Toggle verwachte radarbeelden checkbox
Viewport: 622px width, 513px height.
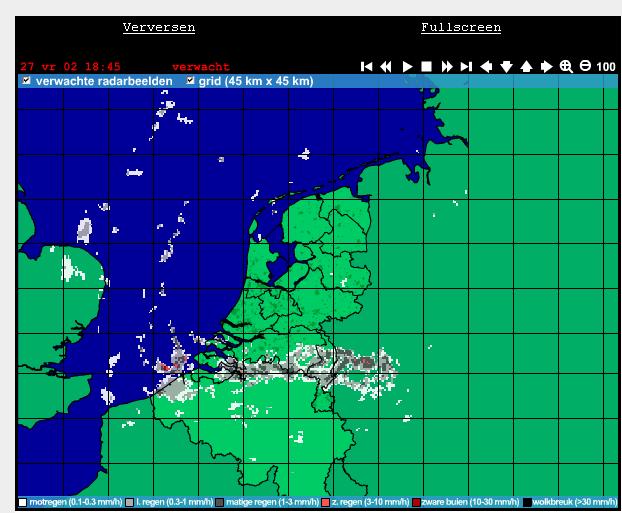click(26, 81)
